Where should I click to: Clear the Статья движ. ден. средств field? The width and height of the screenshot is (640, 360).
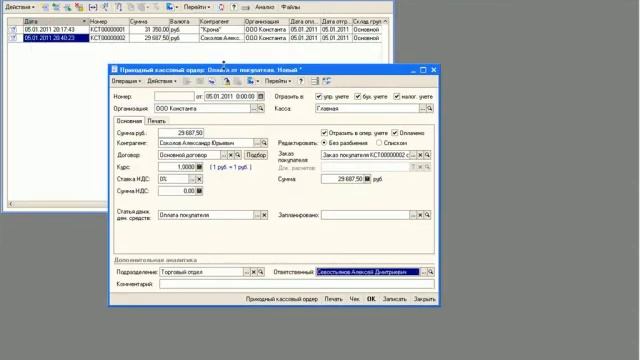(264, 215)
